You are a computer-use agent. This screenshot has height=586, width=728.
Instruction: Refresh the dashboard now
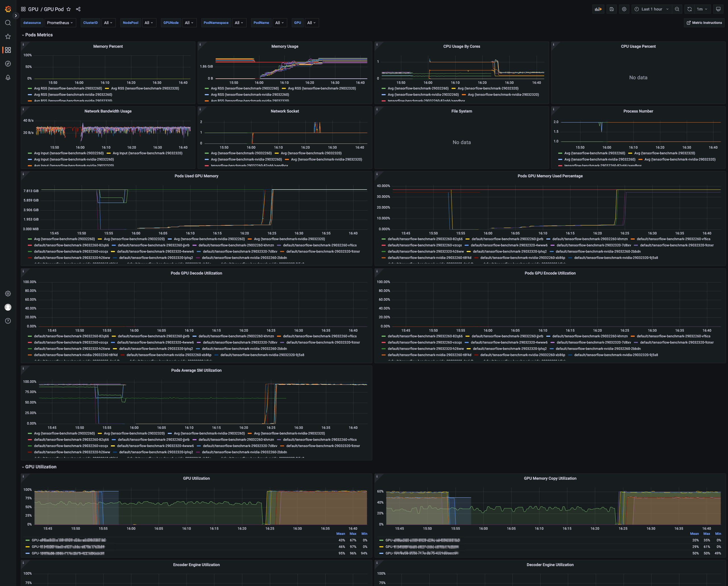689,9
